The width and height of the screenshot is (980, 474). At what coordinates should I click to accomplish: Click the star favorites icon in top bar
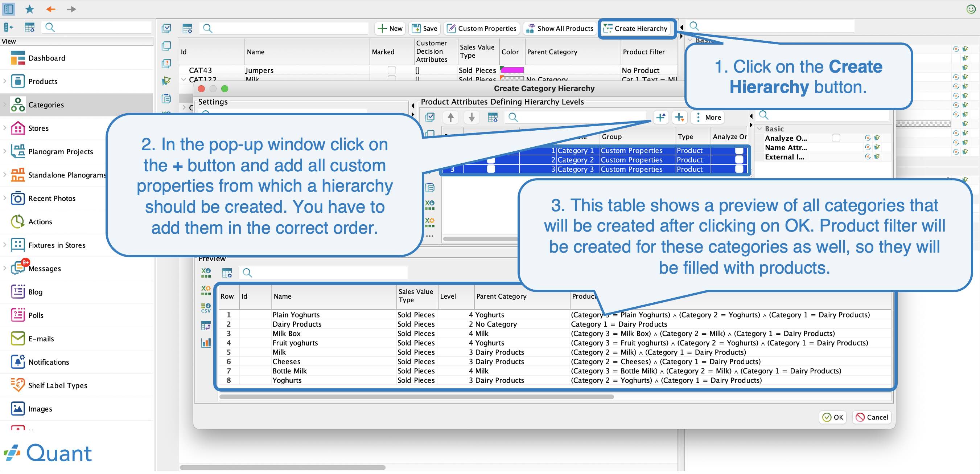(x=29, y=9)
